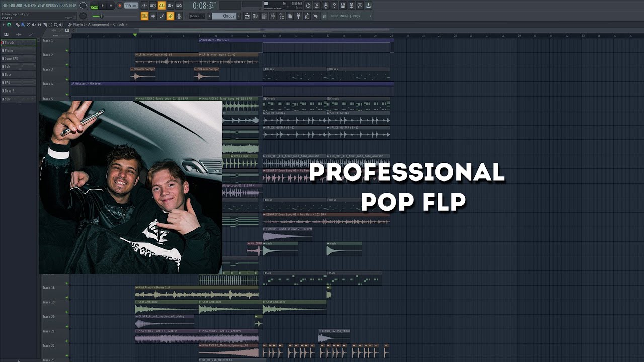Click the Track 3 header label
The width and height of the screenshot is (644, 362).
click(x=48, y=69)
